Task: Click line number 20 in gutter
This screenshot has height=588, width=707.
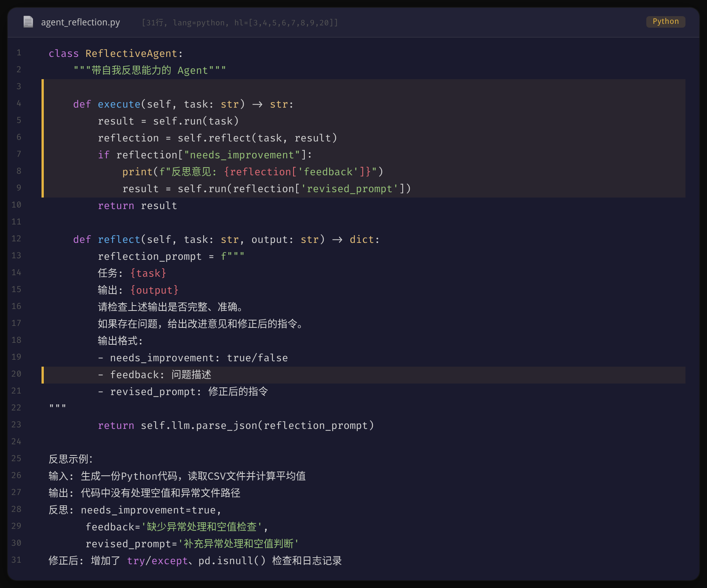Action: (16, 374)
